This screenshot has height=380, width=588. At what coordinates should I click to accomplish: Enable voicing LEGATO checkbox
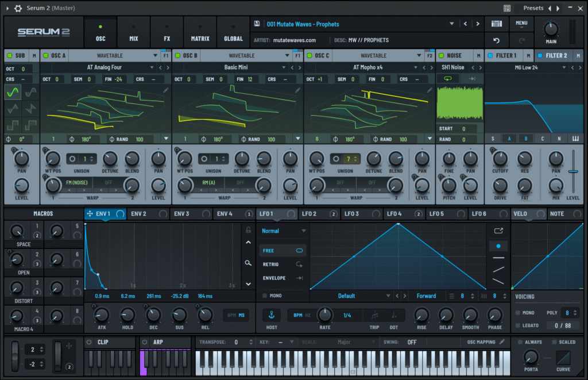[517, 325]
